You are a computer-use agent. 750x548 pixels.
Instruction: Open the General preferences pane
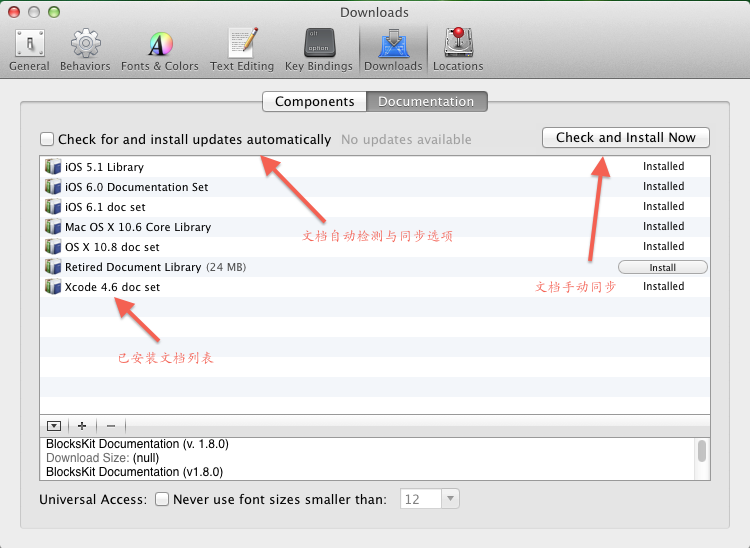coord(29,49)
